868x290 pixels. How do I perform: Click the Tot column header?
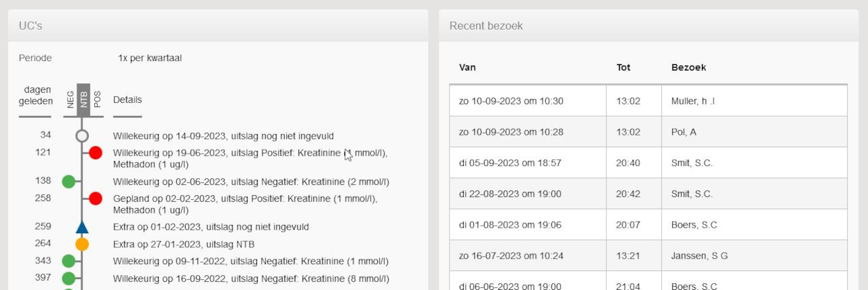(x=623, y=67)
